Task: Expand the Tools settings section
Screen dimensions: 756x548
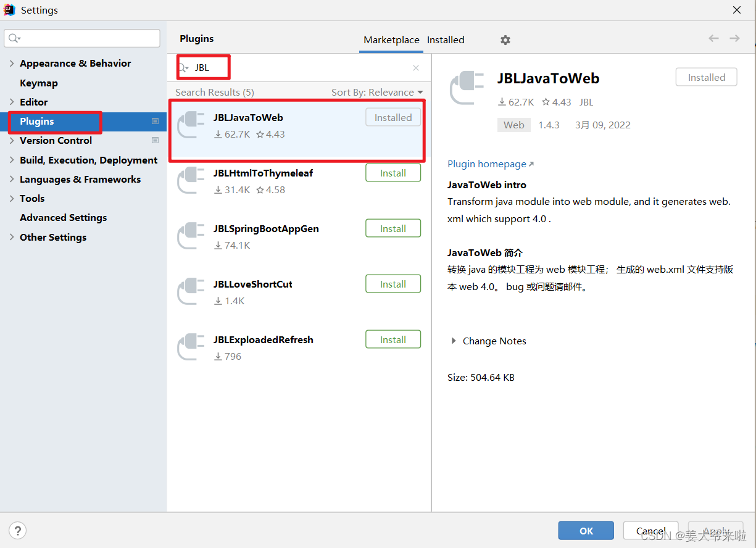Action: coord(12,198)
